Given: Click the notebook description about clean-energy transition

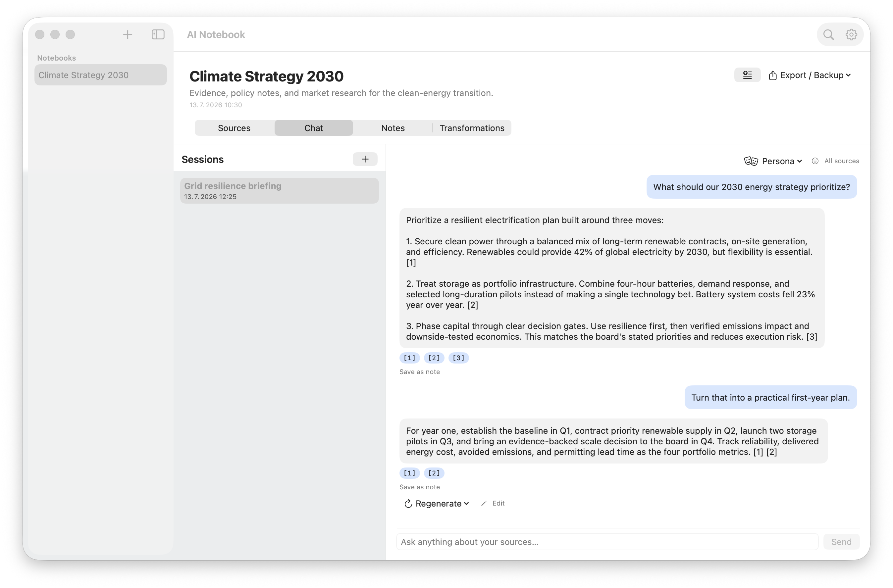Looking at the screenshot, I should 341,93.
